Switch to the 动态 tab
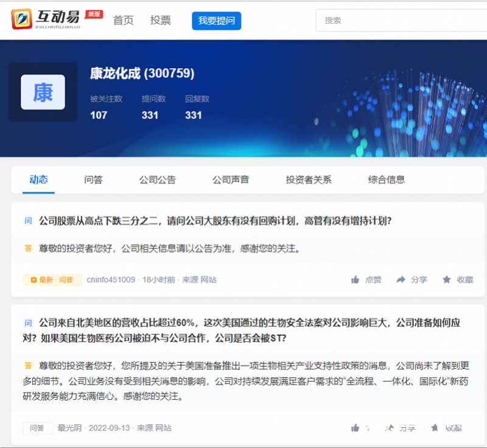 [x=38, y=180]
